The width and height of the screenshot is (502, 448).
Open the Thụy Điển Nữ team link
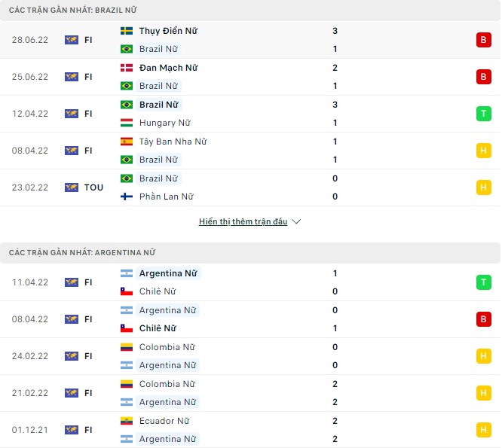[168, 32]
